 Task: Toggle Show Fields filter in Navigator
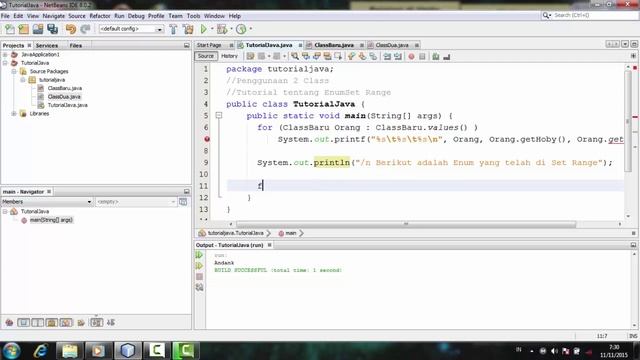[x=23, y=322]
